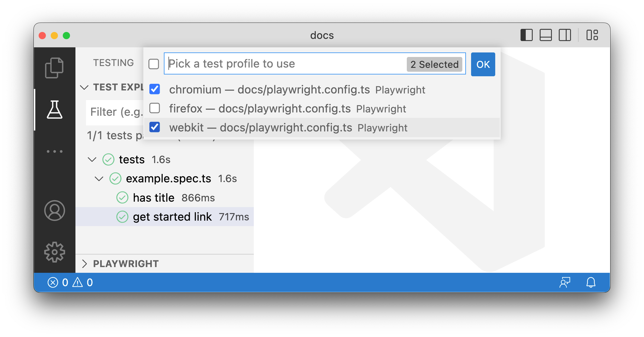Click the 2 Selected badge
This screenshot has height=337, width=644.
click(x=434, y=64)
